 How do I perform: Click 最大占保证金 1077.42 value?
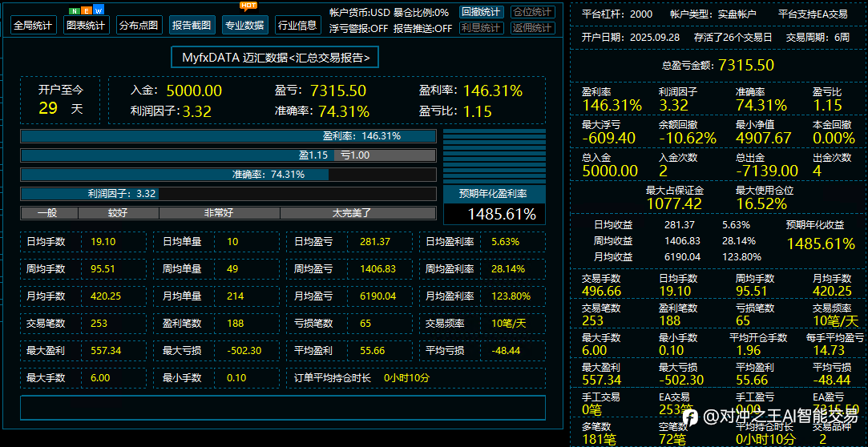click(x=674, y=203)
